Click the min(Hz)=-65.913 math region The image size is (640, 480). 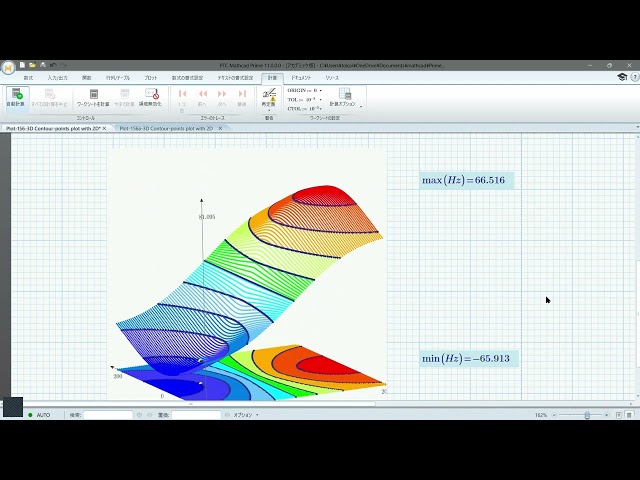tap(469, 358)
